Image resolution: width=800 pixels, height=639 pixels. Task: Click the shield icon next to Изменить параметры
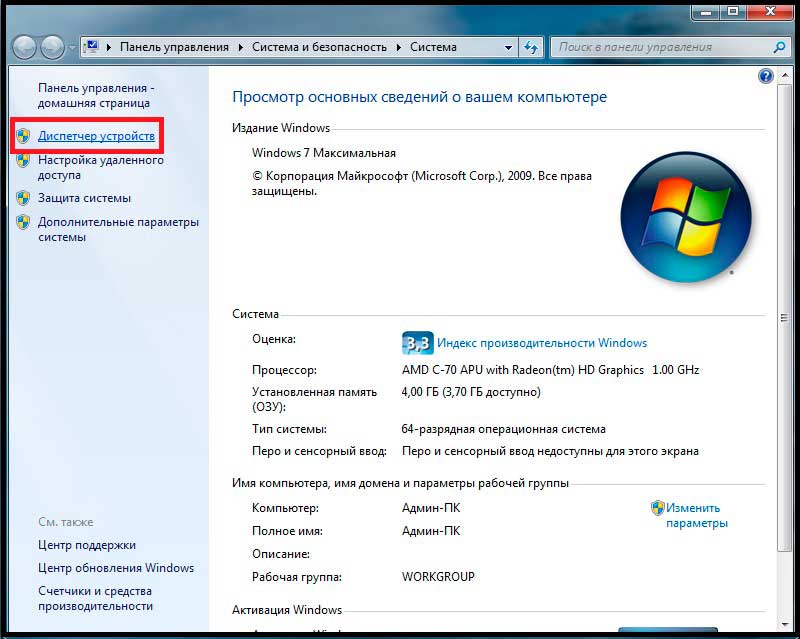pyautogui.click(x=657, y=508)
